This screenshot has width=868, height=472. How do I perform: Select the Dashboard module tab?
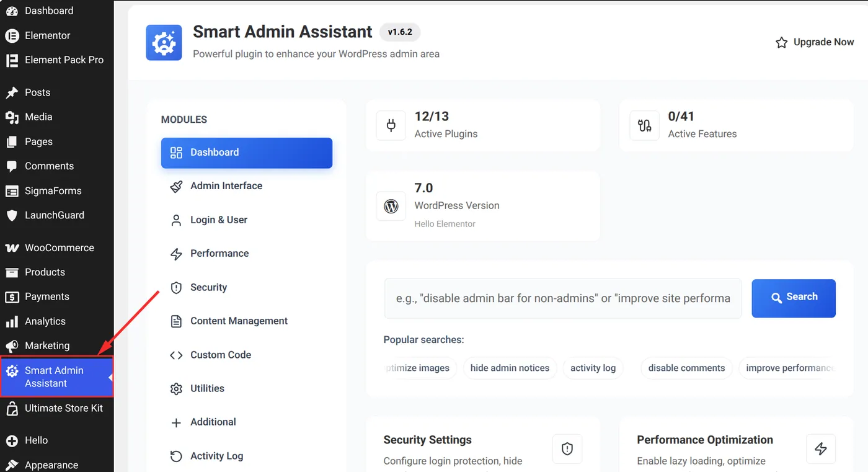tap(247, 153)
